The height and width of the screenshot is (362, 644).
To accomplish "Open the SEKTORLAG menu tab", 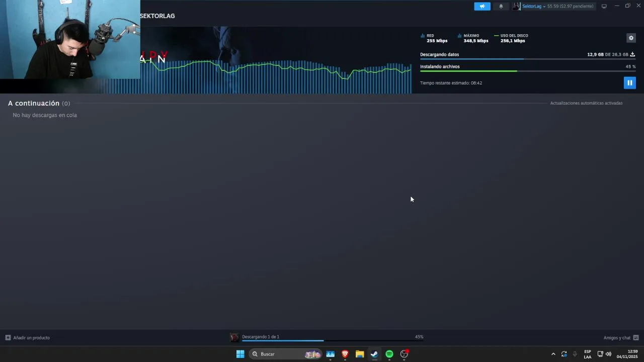I will tap(157, 16).
